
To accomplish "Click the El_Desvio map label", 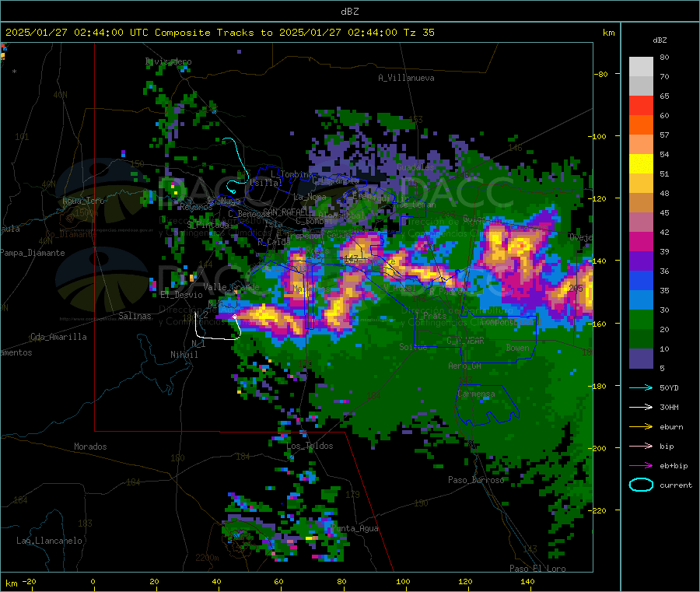I will (x=182, y=295).
